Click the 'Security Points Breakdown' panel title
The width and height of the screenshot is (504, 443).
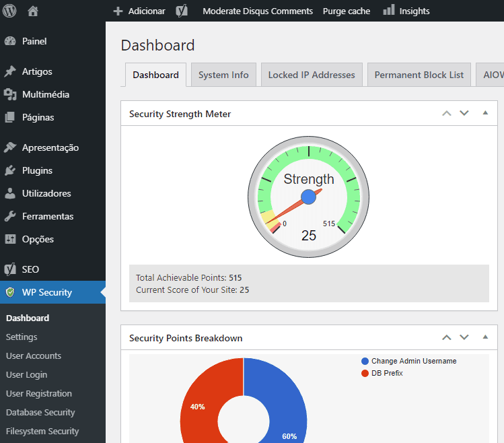(186, 338)
